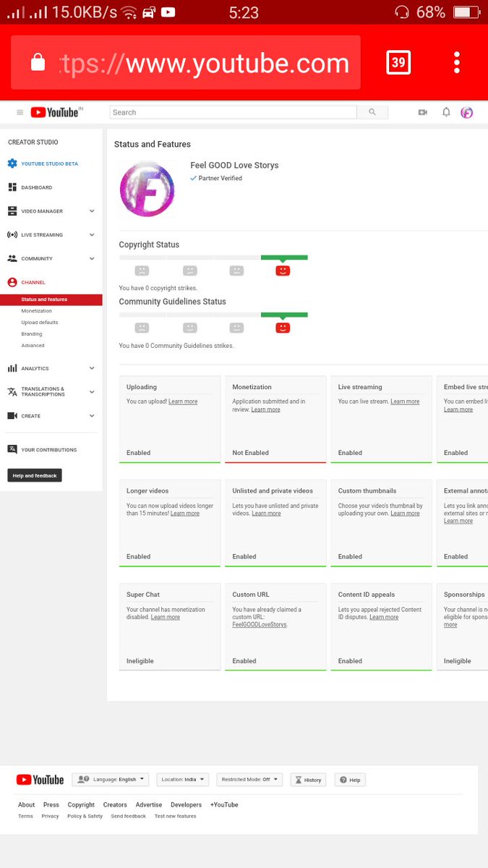The height and width of the screenshot is (868, 488).
Task: Expand the Analytics section
Action: [92, 368]
